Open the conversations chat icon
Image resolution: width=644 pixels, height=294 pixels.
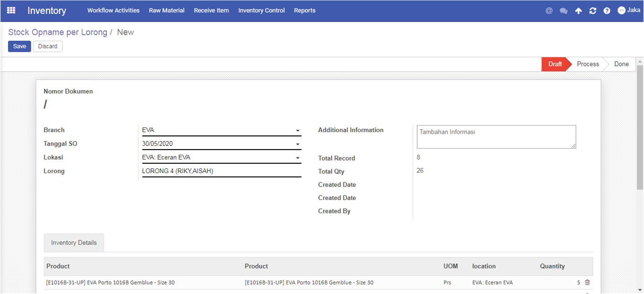(563, 10)
